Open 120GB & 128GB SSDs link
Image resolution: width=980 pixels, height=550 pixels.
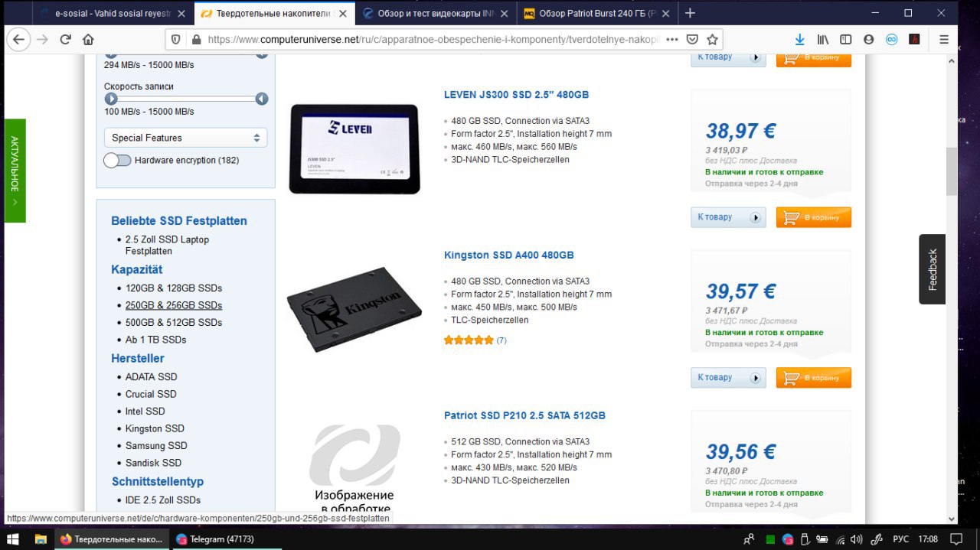click(x=174, y=288)
